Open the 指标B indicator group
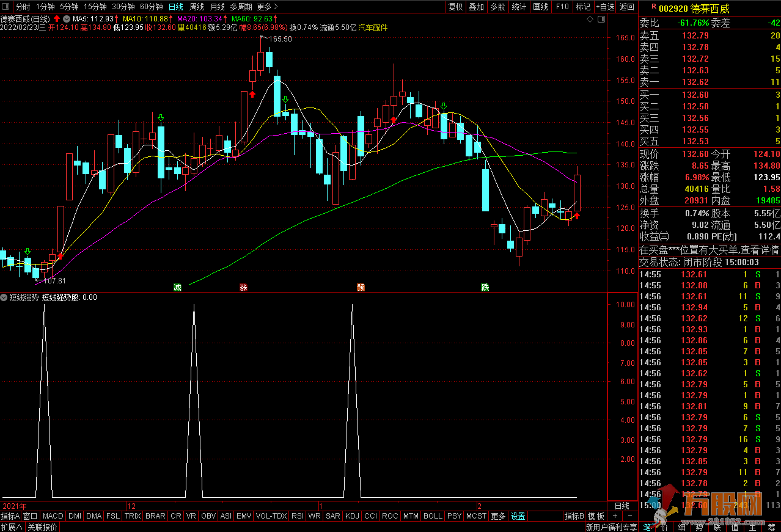 click(x=574, y=516)
